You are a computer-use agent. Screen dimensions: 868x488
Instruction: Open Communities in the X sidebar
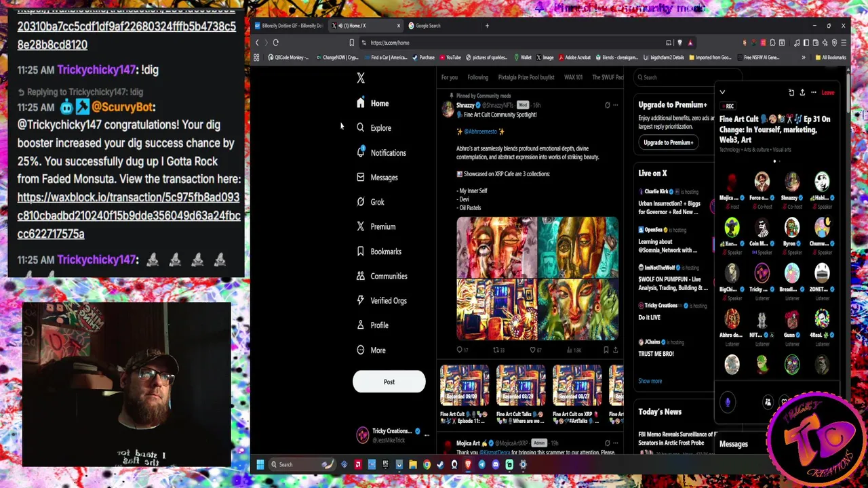[381, 276]
